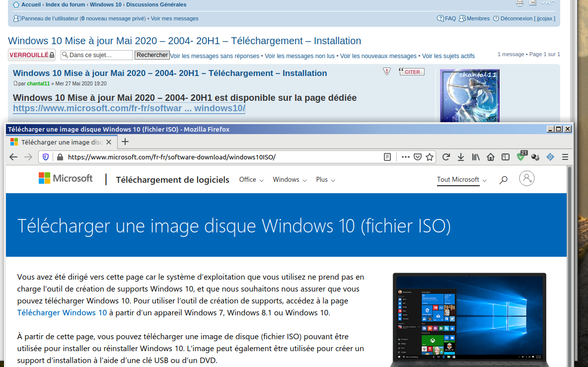Click the Firefox home icon
This screenshot has width=588, height=367.
pos(491,157)
